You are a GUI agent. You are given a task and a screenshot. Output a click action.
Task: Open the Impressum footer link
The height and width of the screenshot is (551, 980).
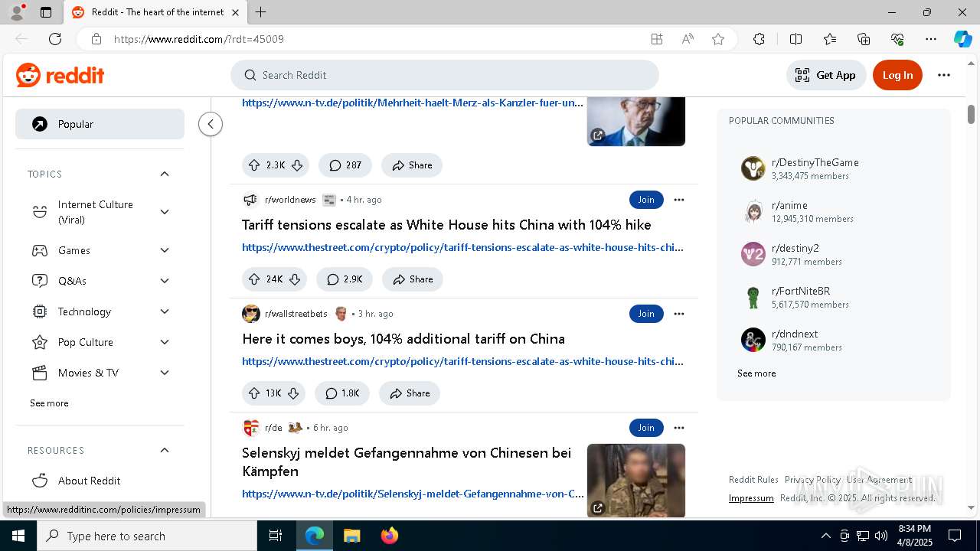pos(751,498)
